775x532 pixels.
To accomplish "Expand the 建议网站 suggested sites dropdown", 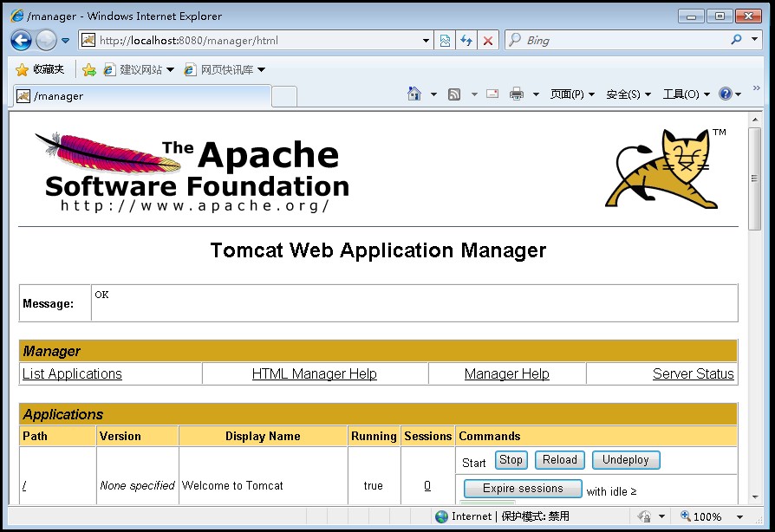I will 170,69.
